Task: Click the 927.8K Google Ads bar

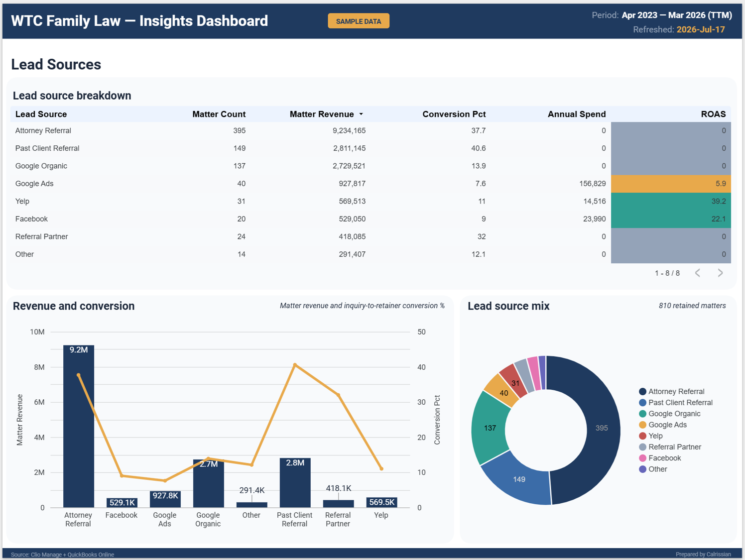Action: click(165, 499)
